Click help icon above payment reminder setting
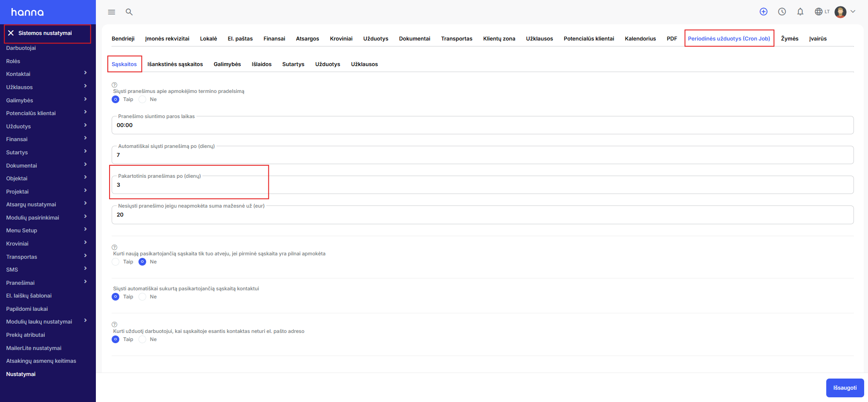Screen dimensions: 868x402 coord(114,85)
